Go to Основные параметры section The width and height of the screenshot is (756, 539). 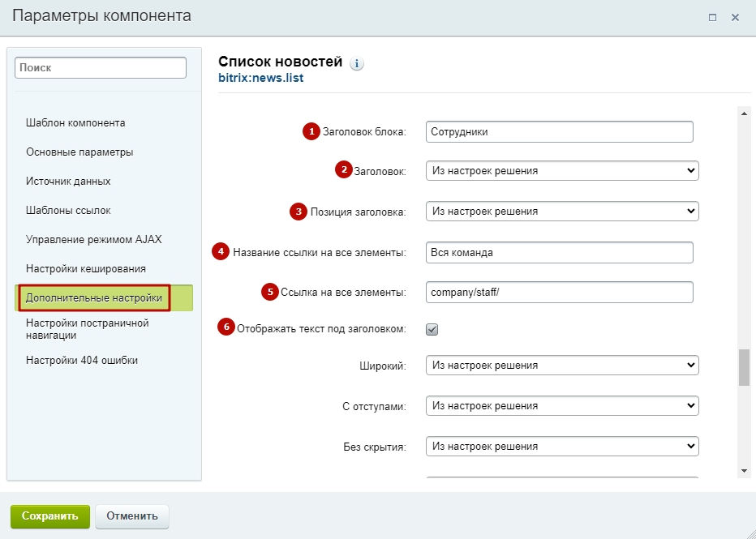pyautogui.click(x=79, y=152)
